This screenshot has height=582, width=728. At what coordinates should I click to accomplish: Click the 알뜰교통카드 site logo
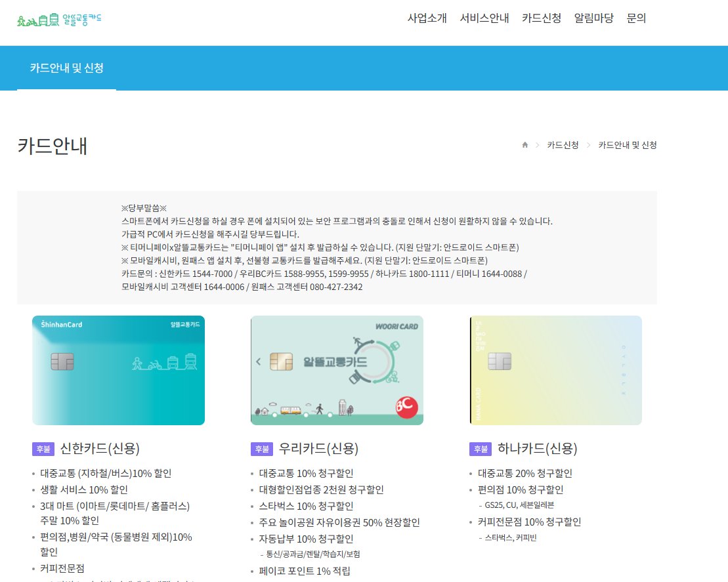click(x=59, y=20)
